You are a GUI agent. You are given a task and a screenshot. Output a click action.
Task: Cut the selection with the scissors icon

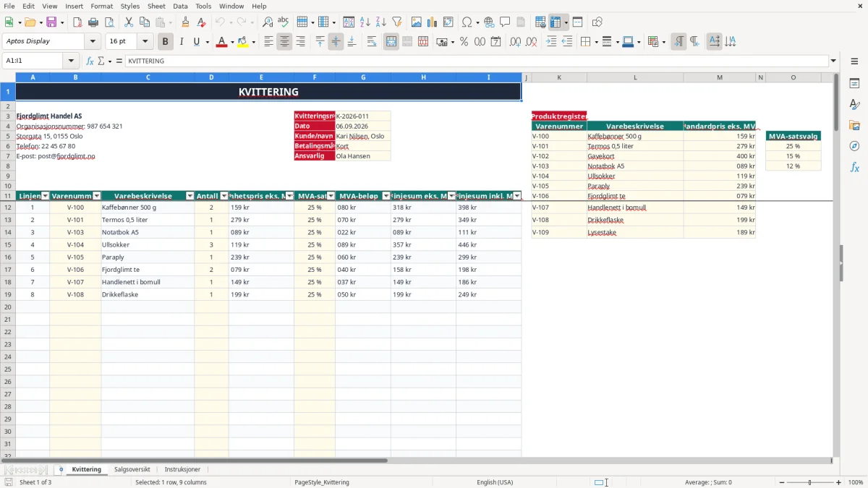tap(129, 22)
